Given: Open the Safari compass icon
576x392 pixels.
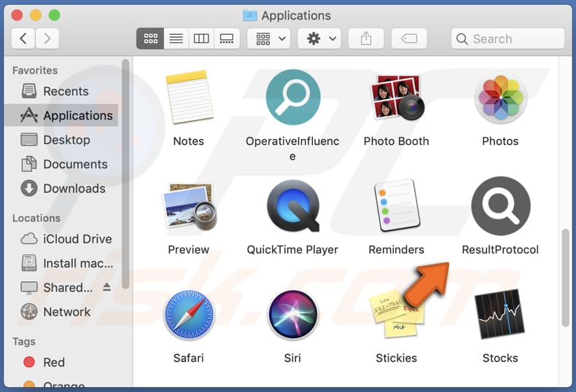Looking at the screenshot, I should tap(189, 315).
